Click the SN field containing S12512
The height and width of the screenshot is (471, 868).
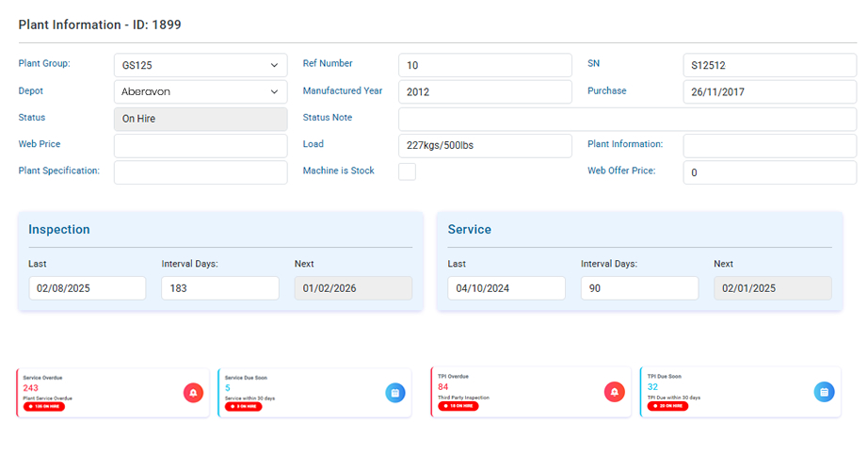769,65
